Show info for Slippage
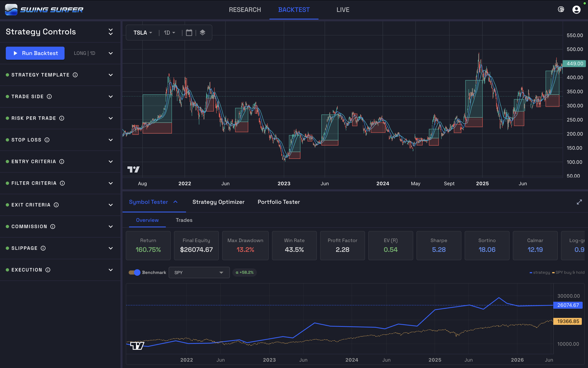This screenshot has height=368, width=588. (43, 248)
